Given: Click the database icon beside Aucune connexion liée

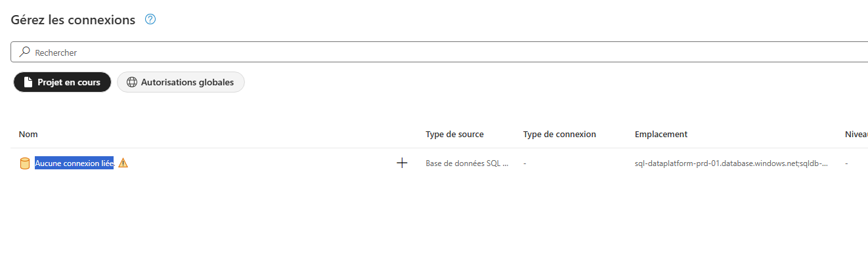Looking at the screenshot, I should click(25, 163).
